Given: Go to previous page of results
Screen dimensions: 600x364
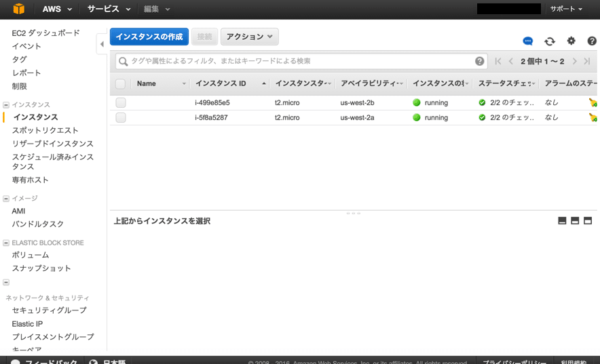Looking at the screenshot, I should tap(511, 61).
